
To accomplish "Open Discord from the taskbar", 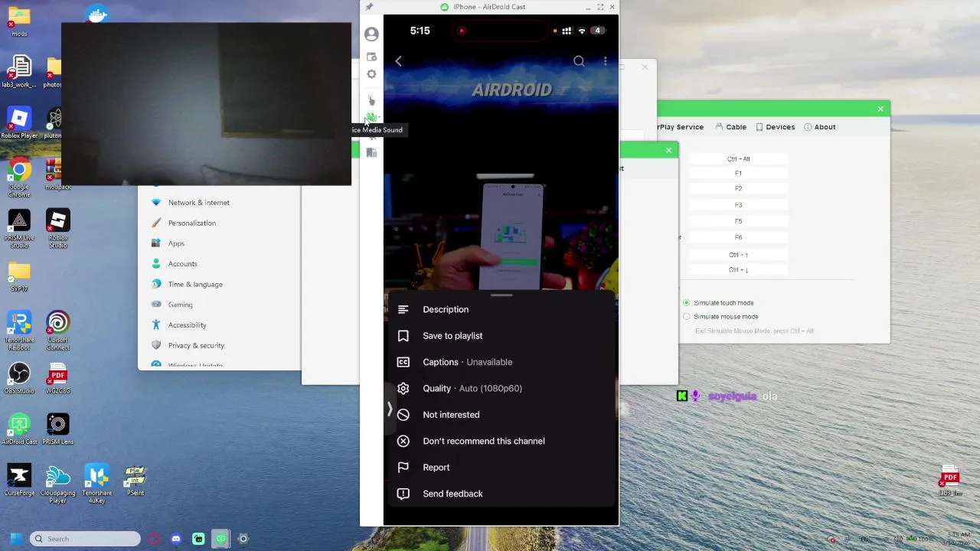I will pyautogui.click(x=176, y=539).
